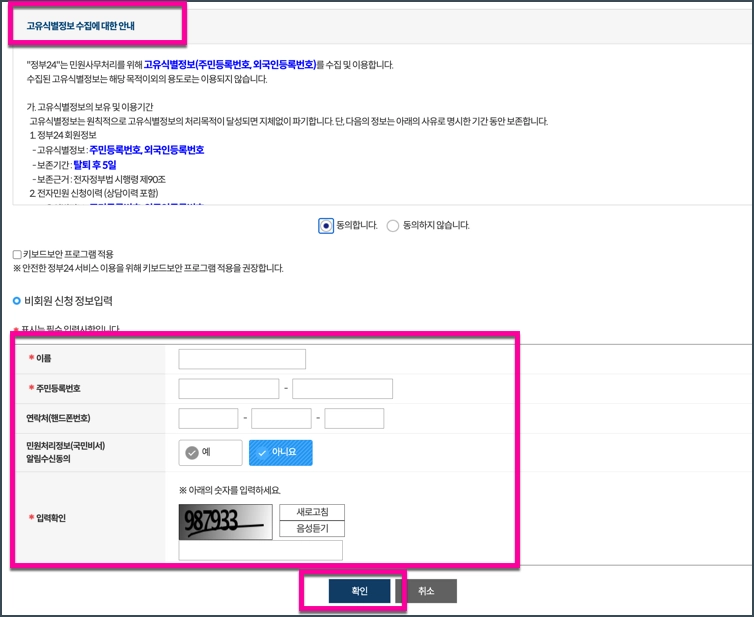
Task: Click 가. 고유식별정보의 보유 및 이용기간 line
Action: pyautogui.click(x=90, y=107)
